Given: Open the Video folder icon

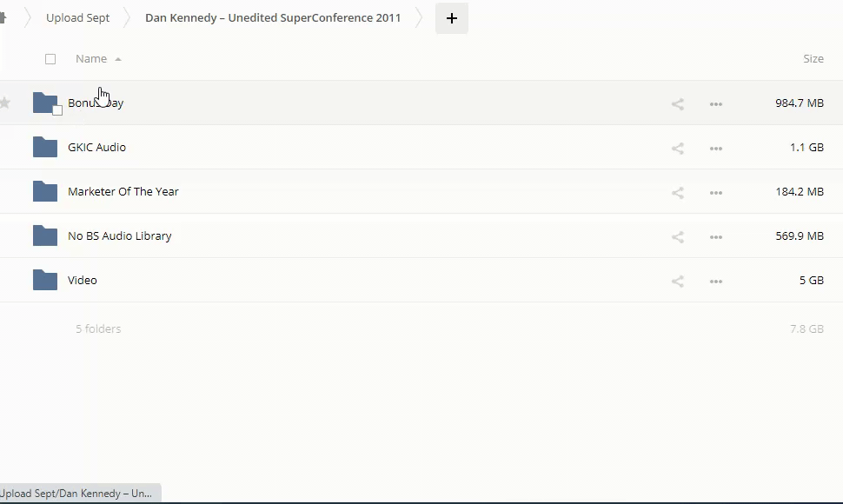Looking at the screenshot, I should coord(45,280).
